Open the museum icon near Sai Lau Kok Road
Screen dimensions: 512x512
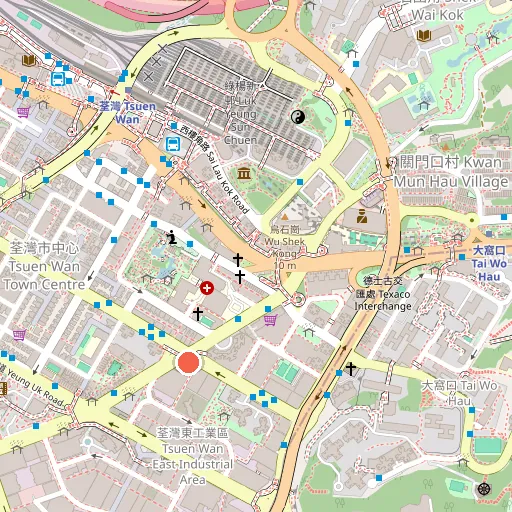pos(244,173)
